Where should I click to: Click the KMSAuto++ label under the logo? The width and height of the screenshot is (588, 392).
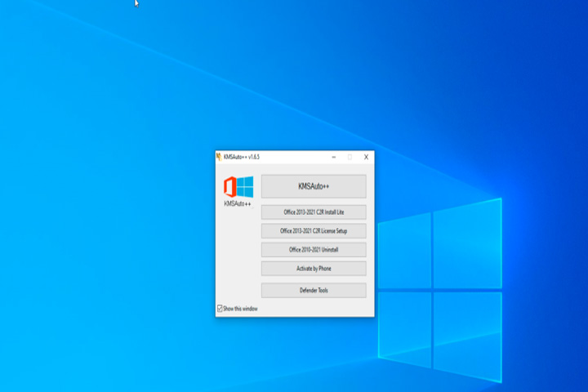[x=238, y=203]
